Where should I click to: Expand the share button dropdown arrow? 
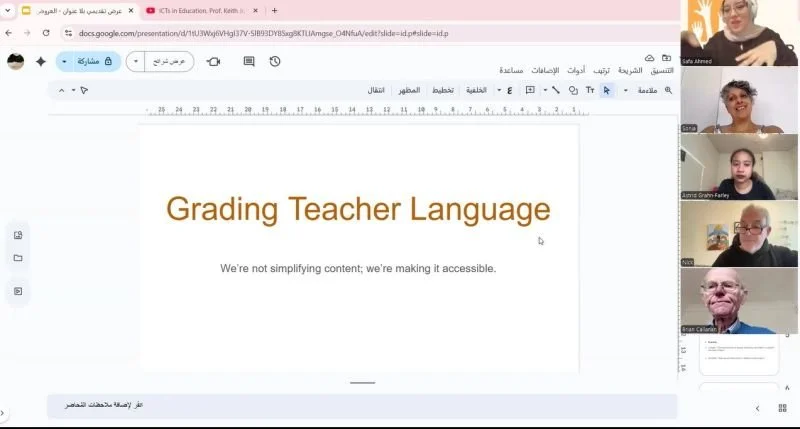pos(64,61)
